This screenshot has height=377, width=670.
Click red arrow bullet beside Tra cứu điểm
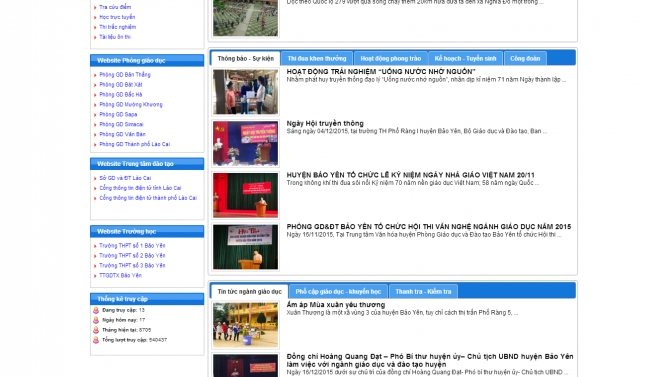[x=95, y=7]
